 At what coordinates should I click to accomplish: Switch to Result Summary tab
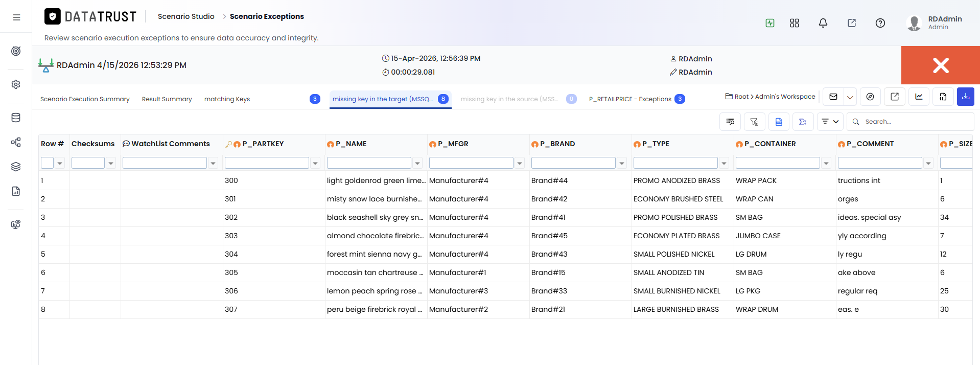coord(167,99)
